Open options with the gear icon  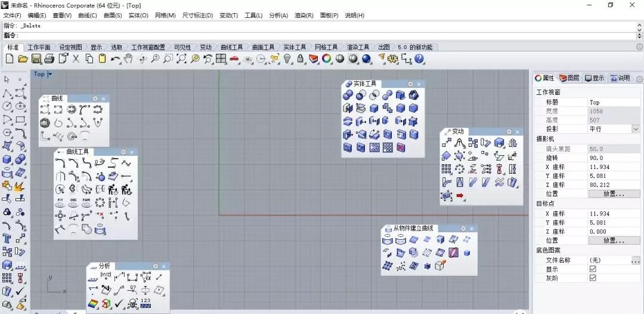pos(392,59)
